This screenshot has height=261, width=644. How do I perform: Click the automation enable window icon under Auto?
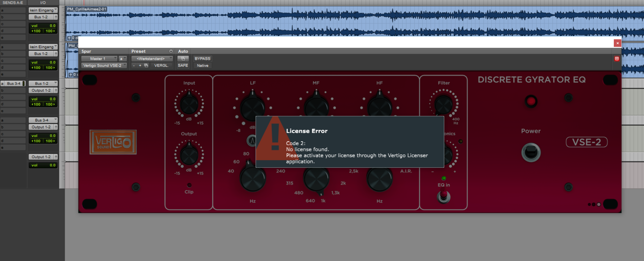tap(183, 59)
